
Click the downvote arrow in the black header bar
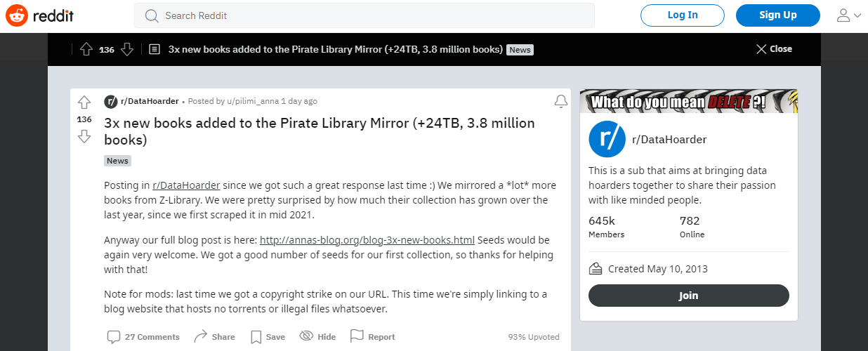[x=127, y=49]
